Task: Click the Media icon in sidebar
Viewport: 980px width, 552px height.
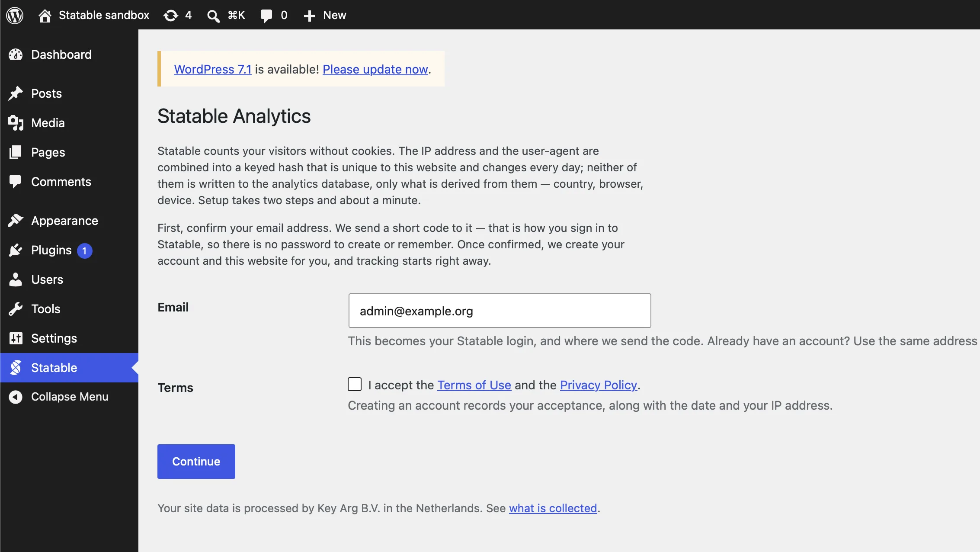Action: [x=16, y=123]
